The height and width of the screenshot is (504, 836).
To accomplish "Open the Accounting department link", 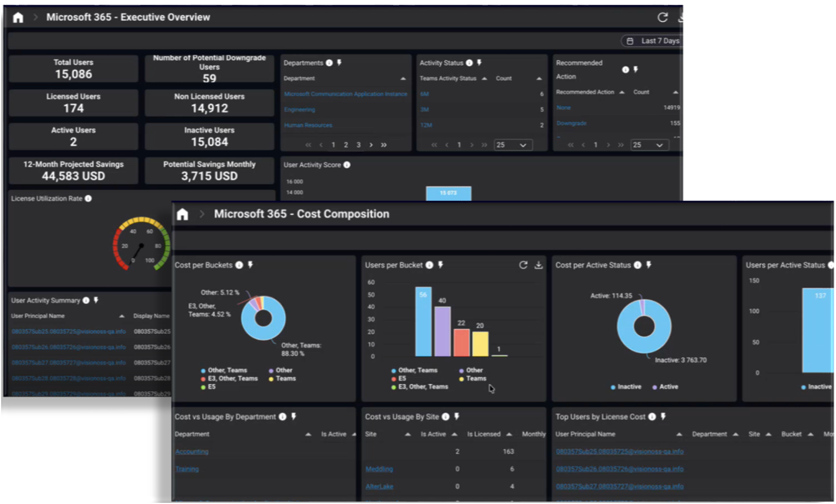I will (192, 451).
